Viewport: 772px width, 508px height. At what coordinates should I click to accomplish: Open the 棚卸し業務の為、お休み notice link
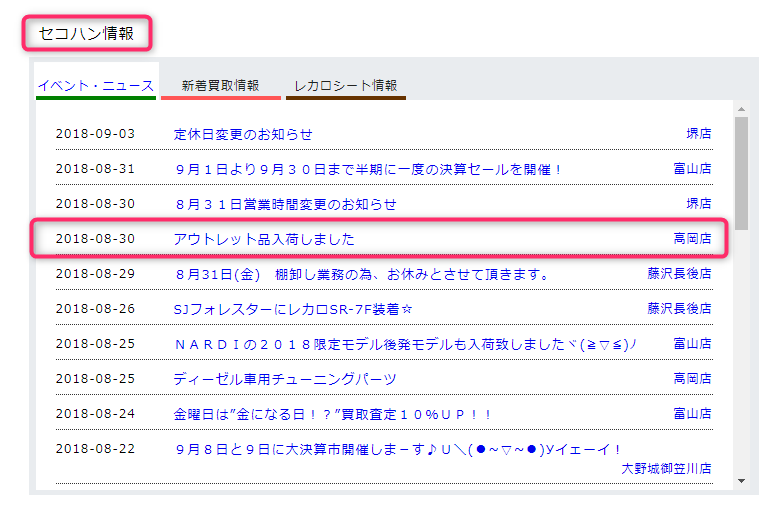pos(361,274)
